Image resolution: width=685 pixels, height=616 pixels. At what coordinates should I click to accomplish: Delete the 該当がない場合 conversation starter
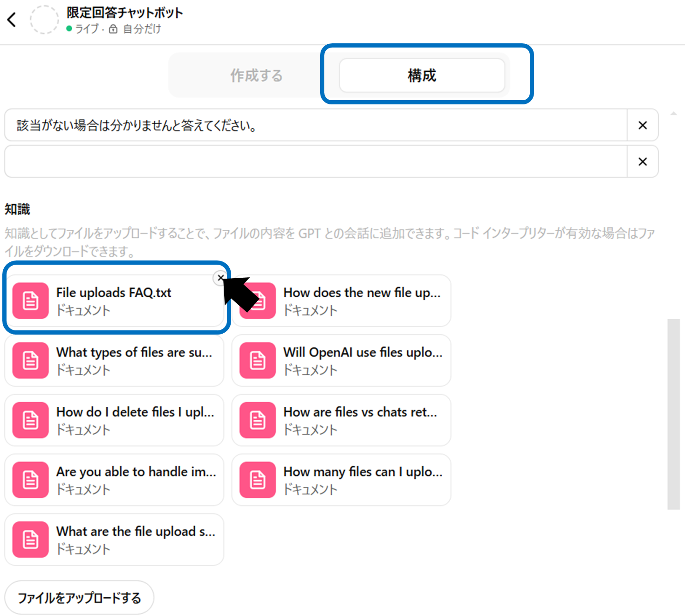[x=643, y=125]
